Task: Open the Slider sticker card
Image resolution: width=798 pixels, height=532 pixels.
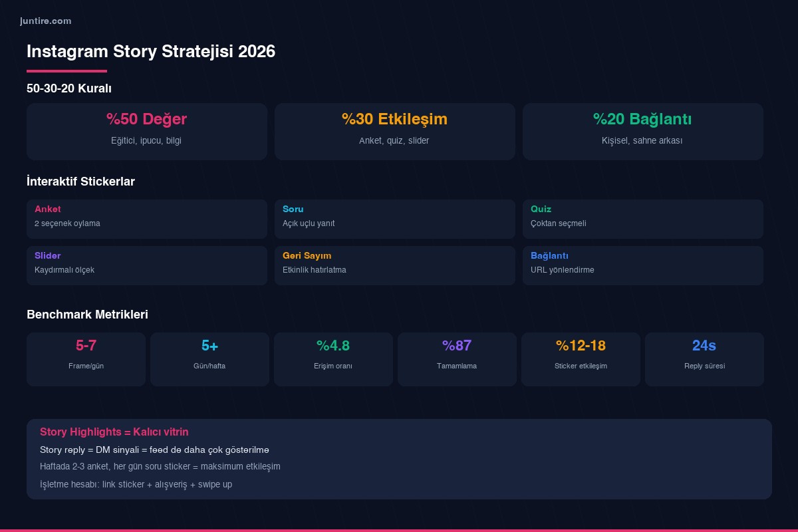Action: [147, 265]
